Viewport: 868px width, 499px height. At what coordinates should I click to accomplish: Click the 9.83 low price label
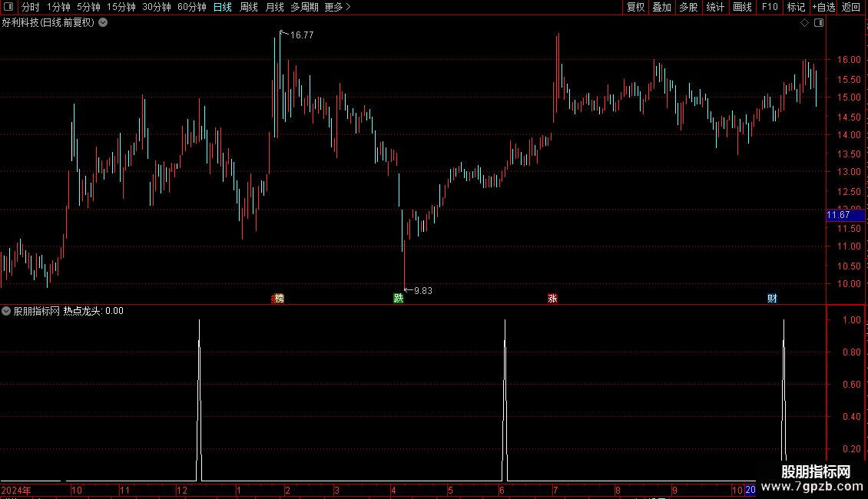pos(423,290)
